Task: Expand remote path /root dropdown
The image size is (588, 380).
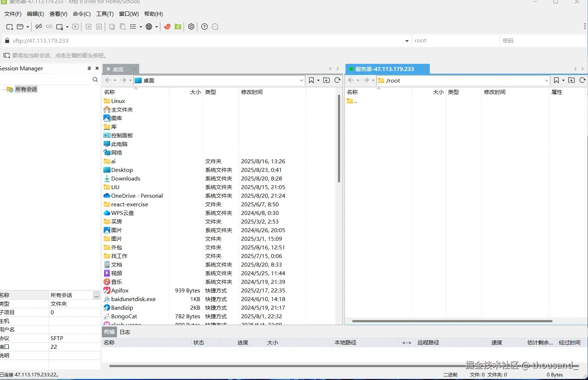Action: tap(546, 80)
